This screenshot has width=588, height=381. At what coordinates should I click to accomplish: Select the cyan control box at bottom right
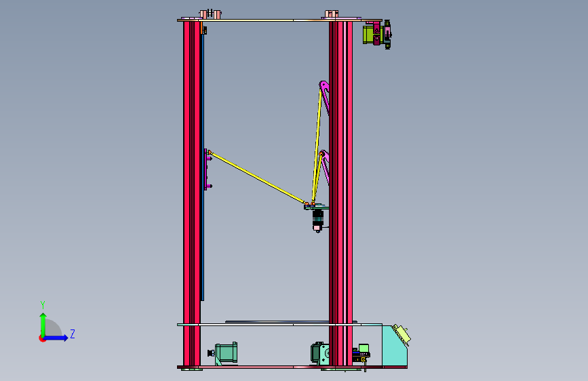click(x=395, y=346)
